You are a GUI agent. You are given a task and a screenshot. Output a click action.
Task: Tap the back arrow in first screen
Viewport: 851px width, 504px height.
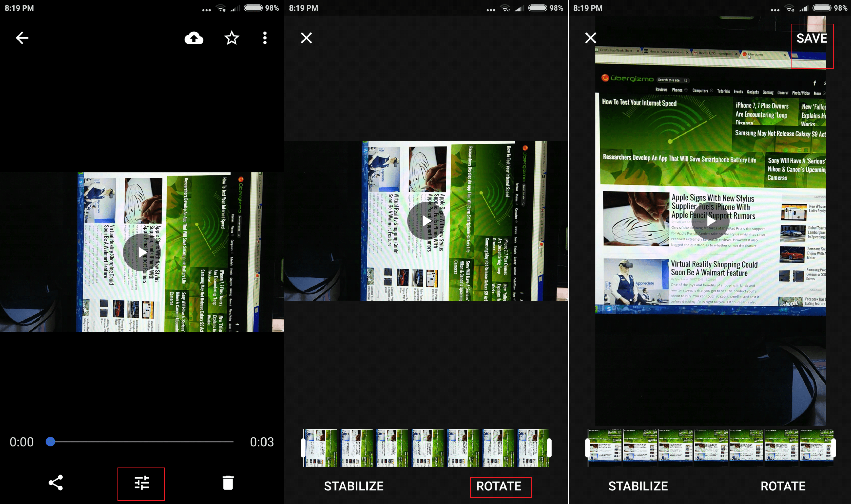coord(22,38)
